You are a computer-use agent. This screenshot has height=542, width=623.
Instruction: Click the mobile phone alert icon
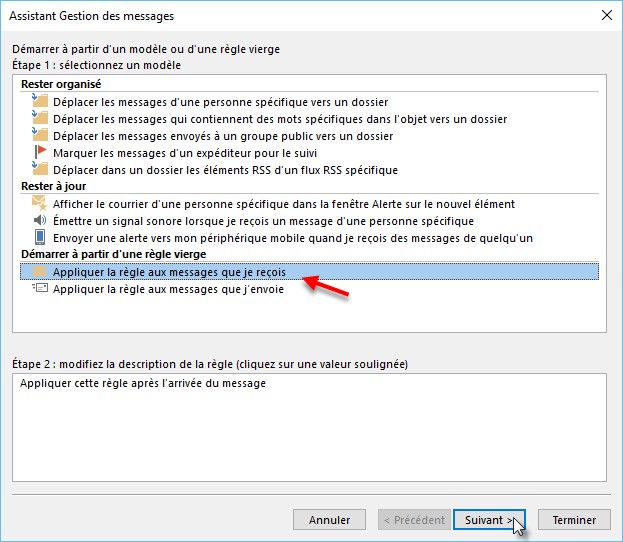(x=40, y=237)
